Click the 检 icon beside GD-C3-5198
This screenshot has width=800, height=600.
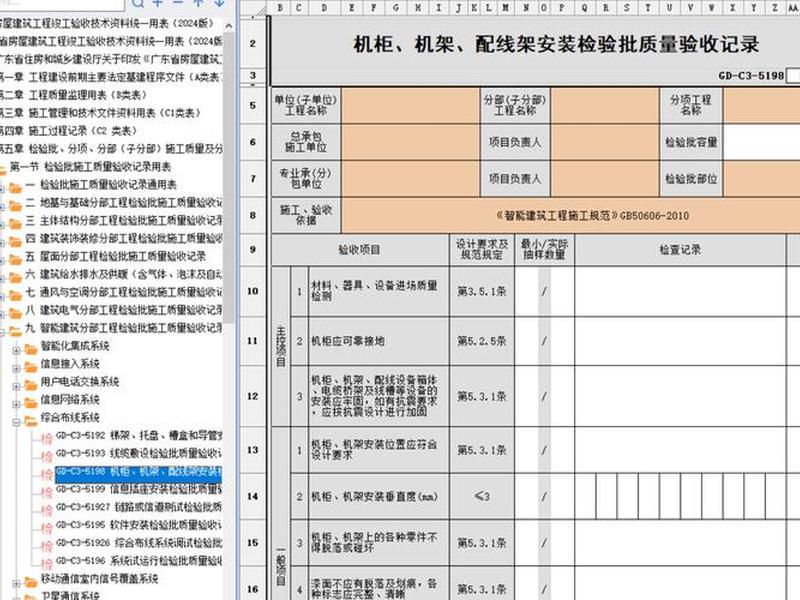click(x=47, y=474)
